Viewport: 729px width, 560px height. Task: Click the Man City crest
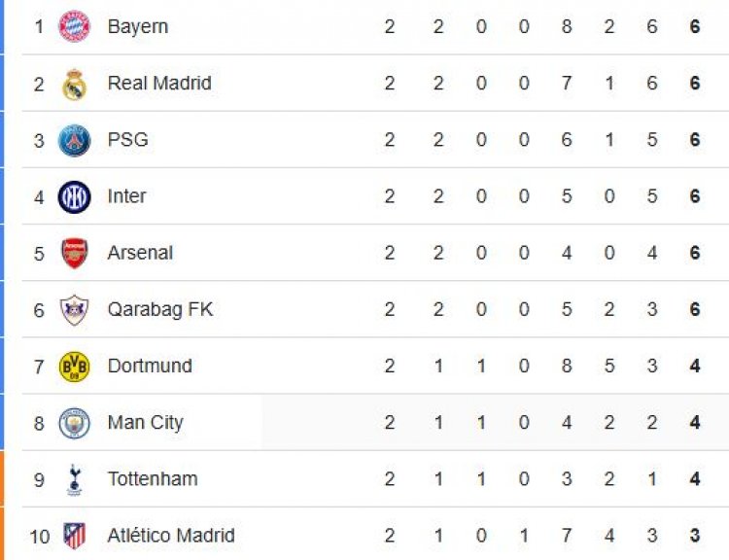tap(75, 423)
